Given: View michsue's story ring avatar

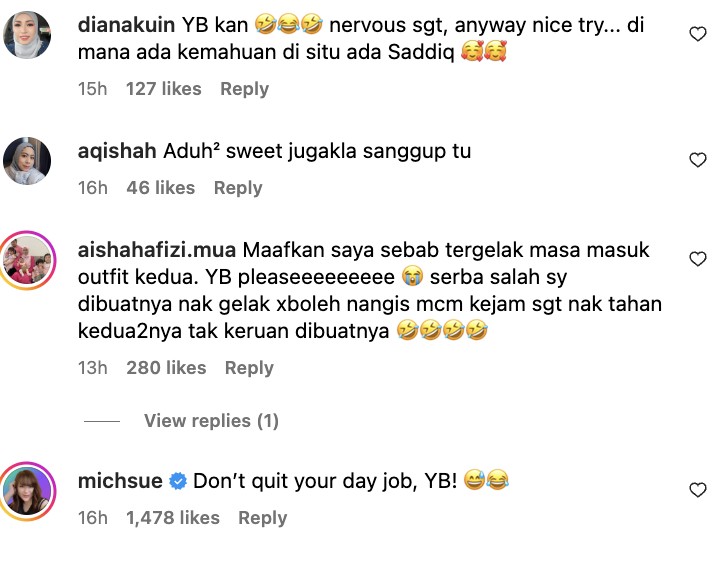Looking at the screenshot, I should click(x=27, y=491).
